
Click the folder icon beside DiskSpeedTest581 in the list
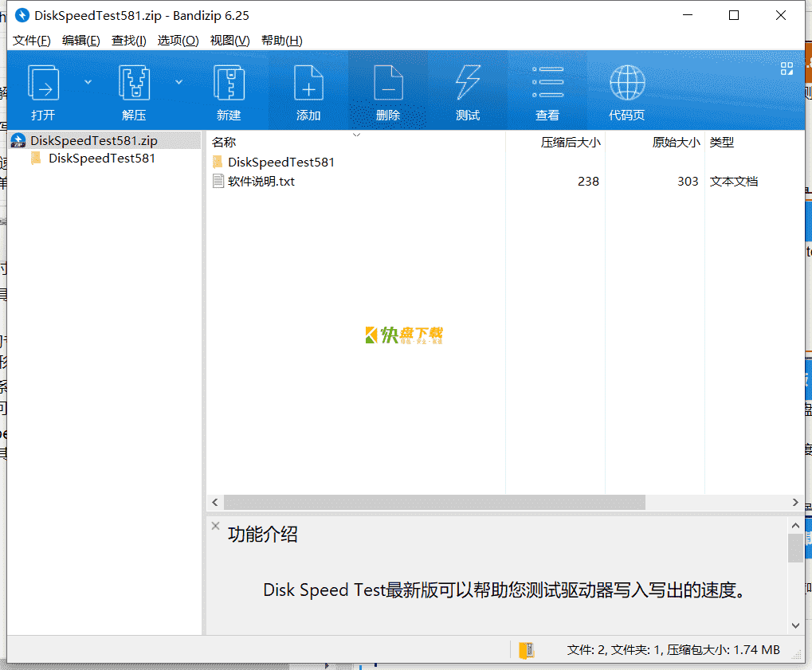tap(218, 162)
